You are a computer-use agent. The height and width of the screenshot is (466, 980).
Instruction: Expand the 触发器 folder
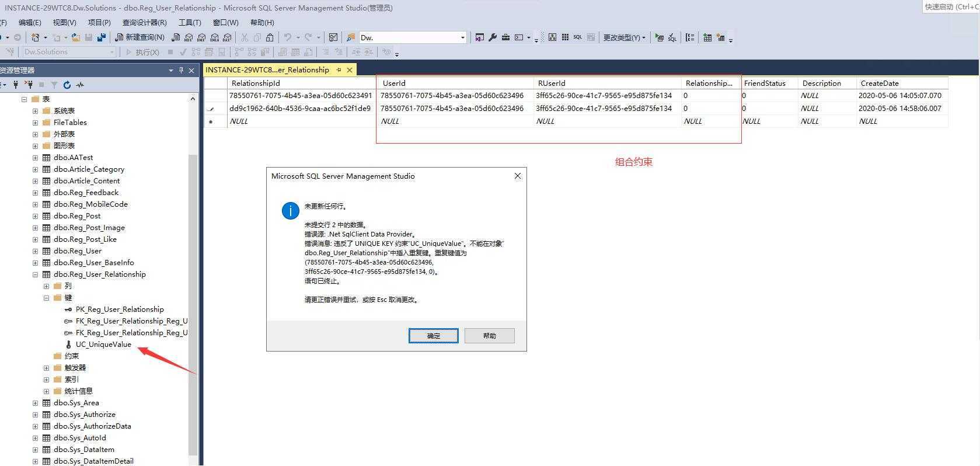coord(46,368)
